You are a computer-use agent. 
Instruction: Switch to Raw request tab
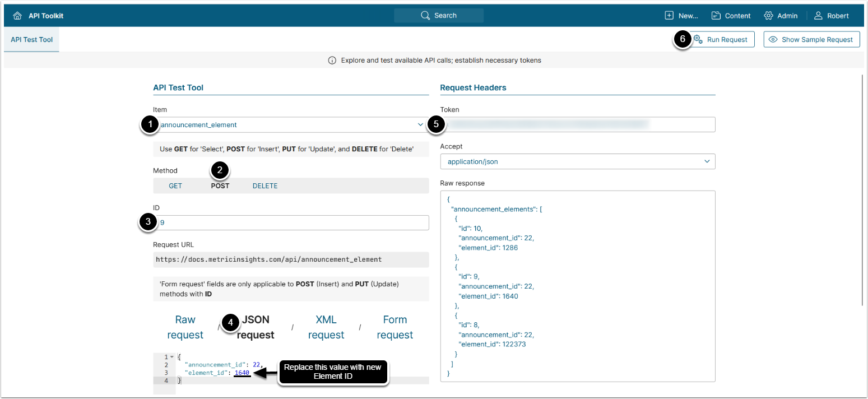pyautogui.click(x=185, y=327)
